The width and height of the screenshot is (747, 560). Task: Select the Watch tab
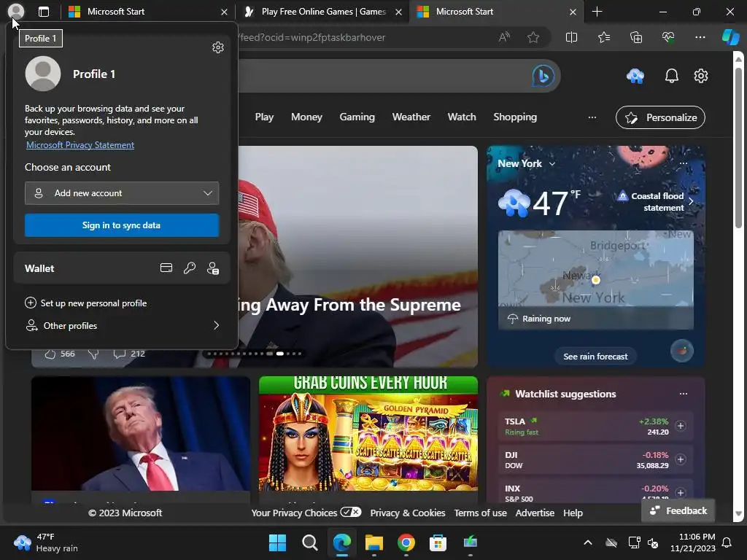462,117
